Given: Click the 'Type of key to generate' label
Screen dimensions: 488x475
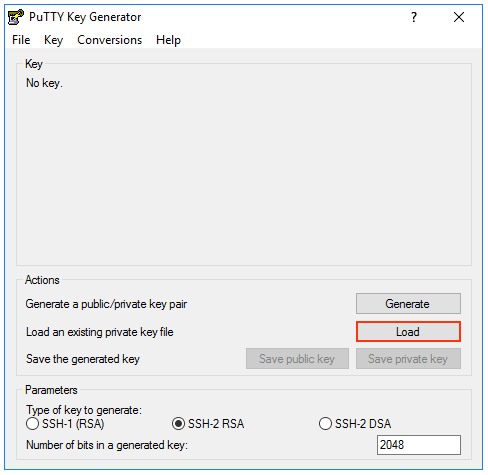Looking at the screenshot, I should 84,410.
